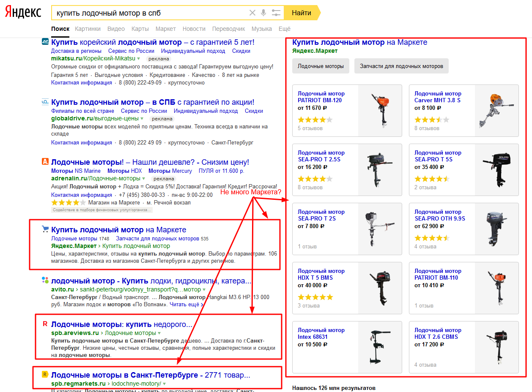
Task: Click the Запчасти для лодочных моторов button
Action: (x=401, y=66)
